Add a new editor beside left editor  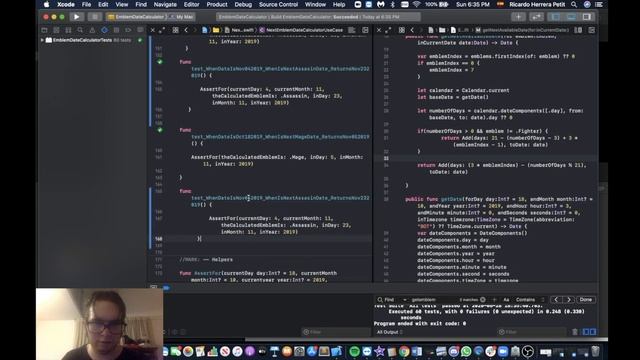click(365, 30)
